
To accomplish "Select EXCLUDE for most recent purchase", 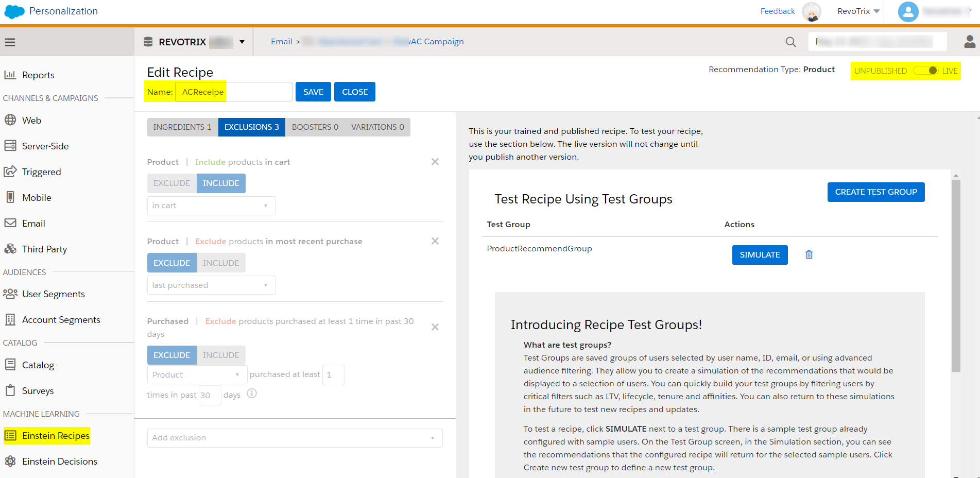I will click(172, 263).
